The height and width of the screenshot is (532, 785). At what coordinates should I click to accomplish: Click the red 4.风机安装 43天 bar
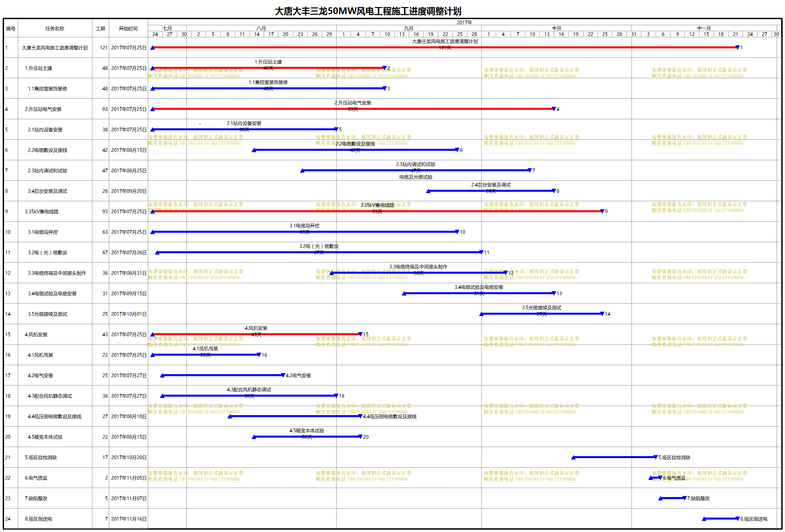tap(256, 334)
